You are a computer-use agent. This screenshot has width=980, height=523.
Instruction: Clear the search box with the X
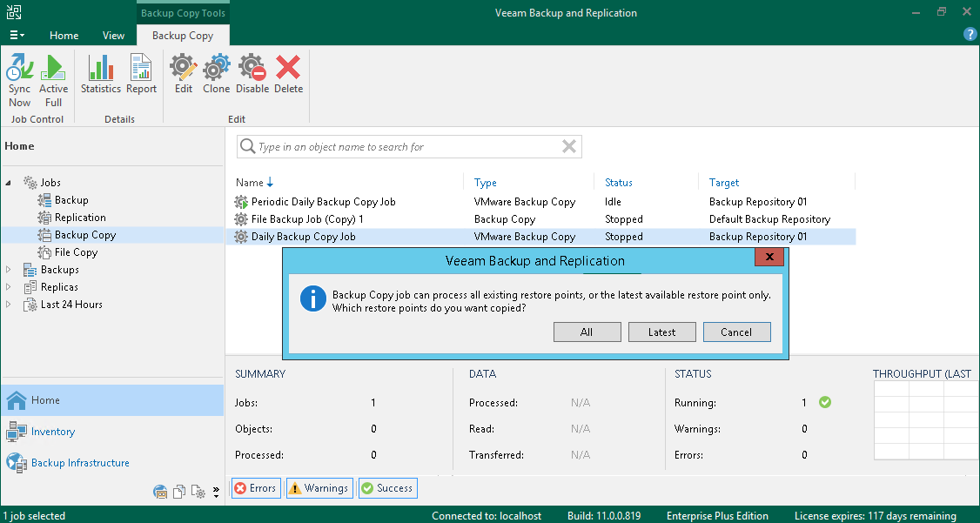[x=568, y=147]
